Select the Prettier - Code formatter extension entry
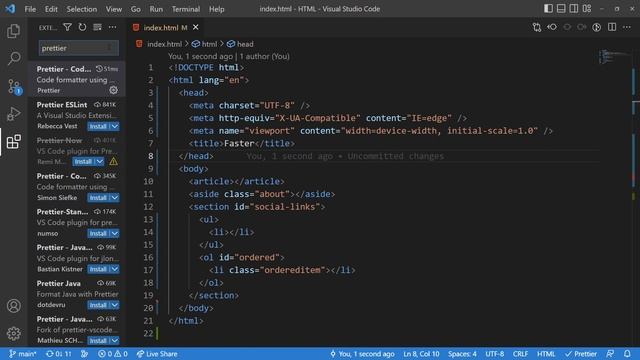Viewport: 640px width, 360px height. 77,79
